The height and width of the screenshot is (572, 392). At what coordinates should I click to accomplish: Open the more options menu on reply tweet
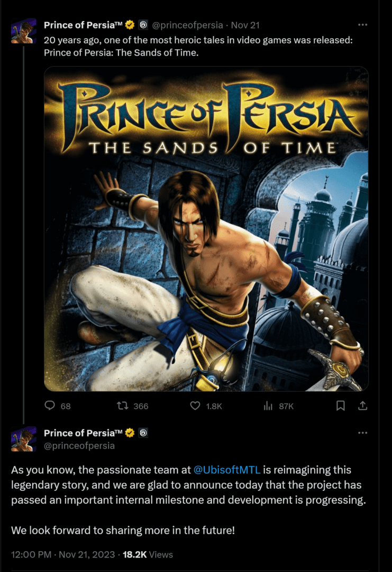point(363,433)
